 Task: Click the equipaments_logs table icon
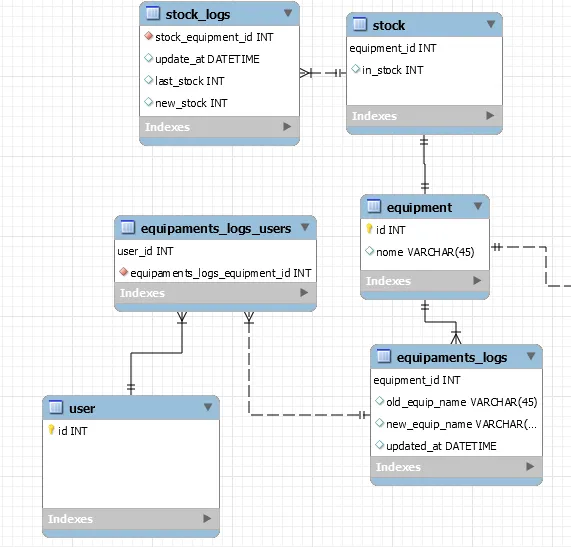[x=383, y=356]
